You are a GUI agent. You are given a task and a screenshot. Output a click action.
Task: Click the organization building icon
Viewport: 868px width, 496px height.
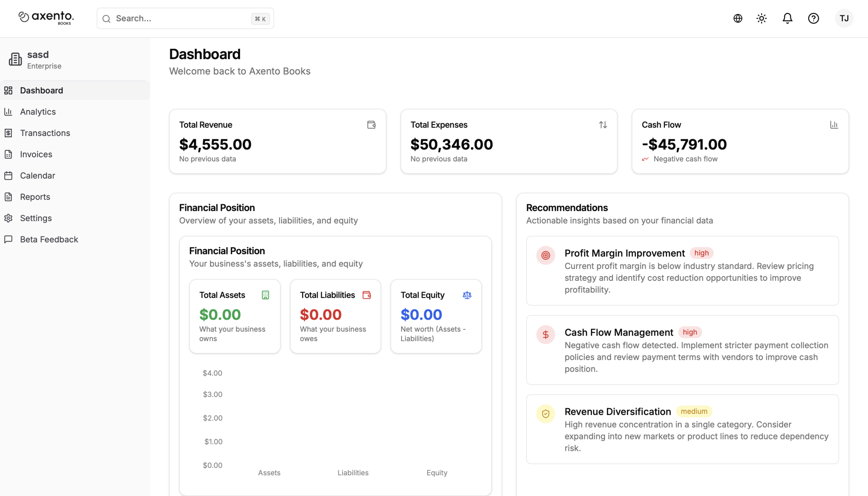15,59
